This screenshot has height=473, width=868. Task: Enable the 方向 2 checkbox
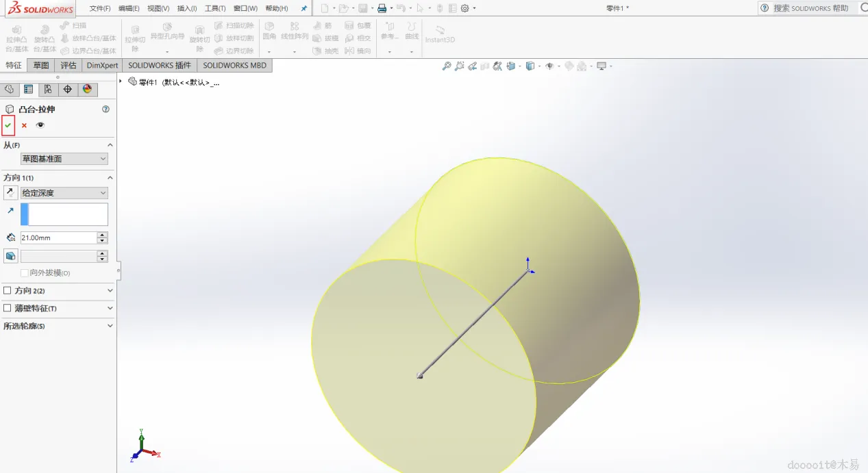8,291
